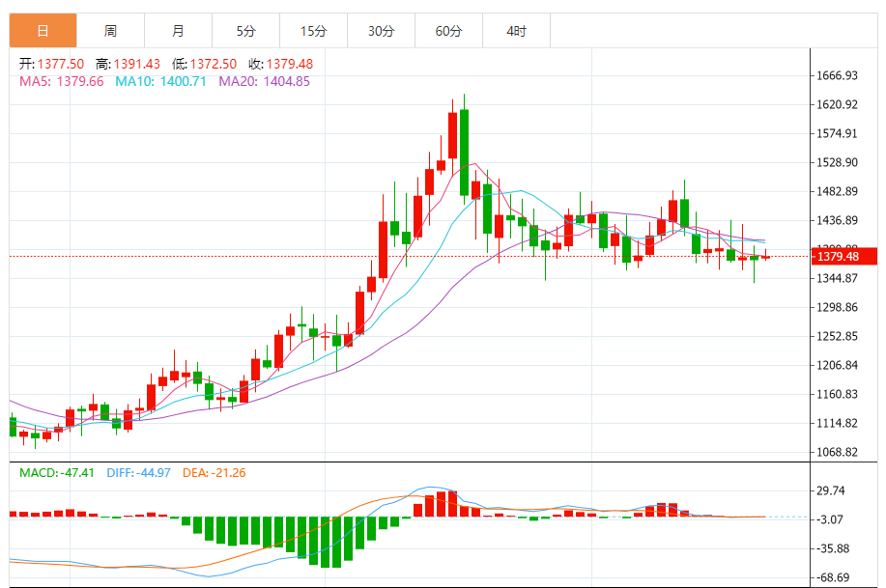Select the 日 daily timeframe tab
The image size is (886, 588).
click(x=43, y=31)
